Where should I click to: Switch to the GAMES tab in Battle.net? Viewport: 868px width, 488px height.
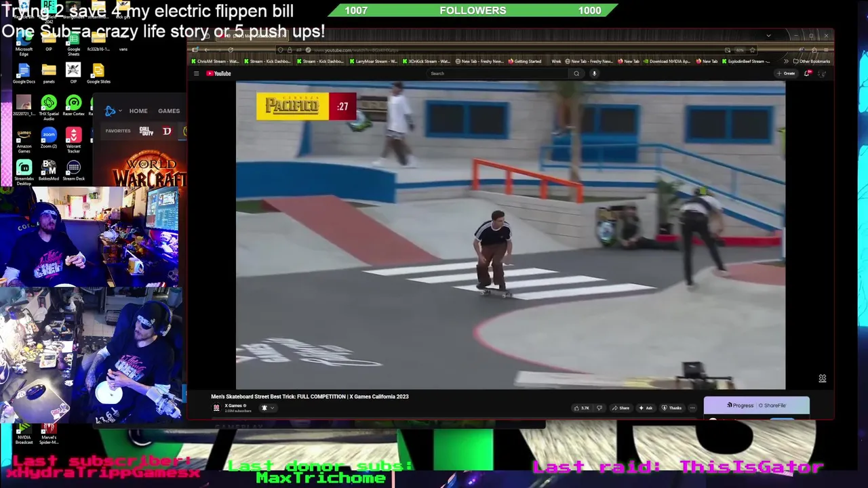click(x=169, y=111)
